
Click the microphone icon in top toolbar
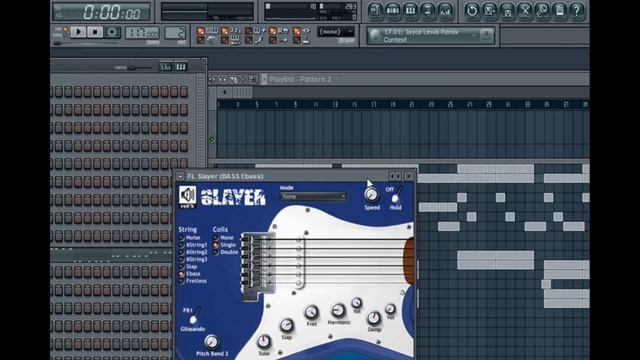(542, 11)
